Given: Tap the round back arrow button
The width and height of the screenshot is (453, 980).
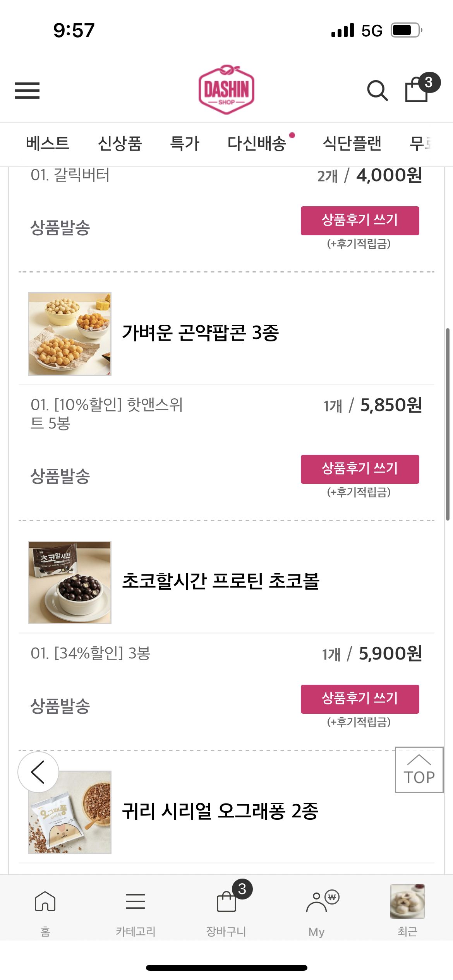Looking at the screenshot, I should coord(38,772).
